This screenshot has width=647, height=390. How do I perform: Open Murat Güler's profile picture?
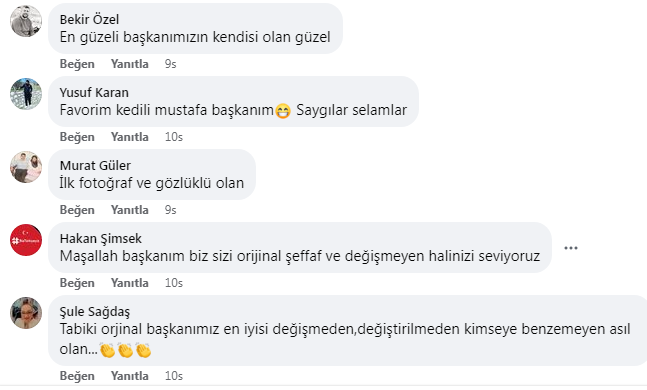26,167
